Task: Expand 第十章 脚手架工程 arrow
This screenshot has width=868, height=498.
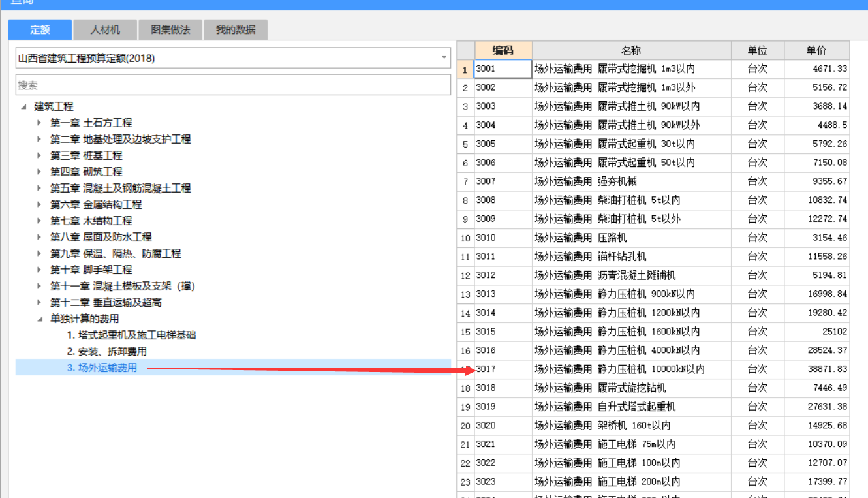Action: (39, 270)
